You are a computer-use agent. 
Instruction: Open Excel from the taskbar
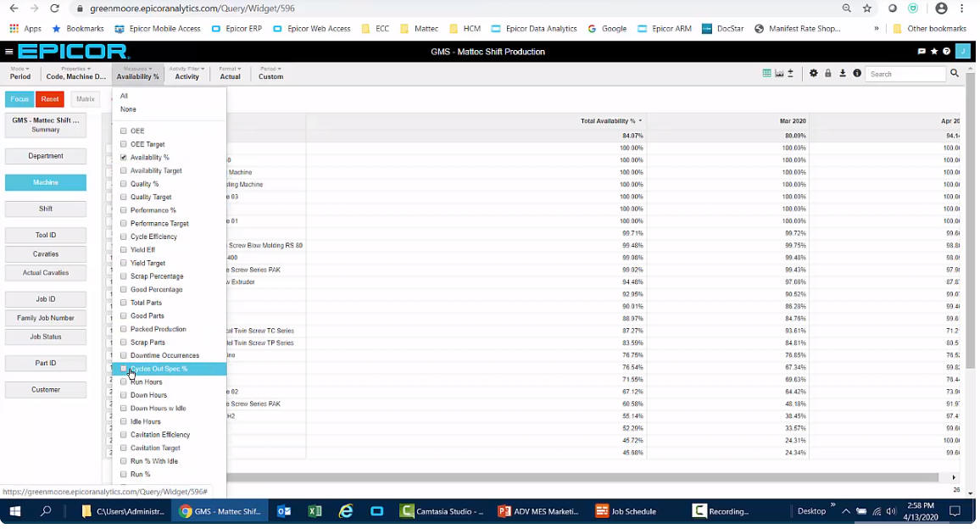tap(315, 511)
